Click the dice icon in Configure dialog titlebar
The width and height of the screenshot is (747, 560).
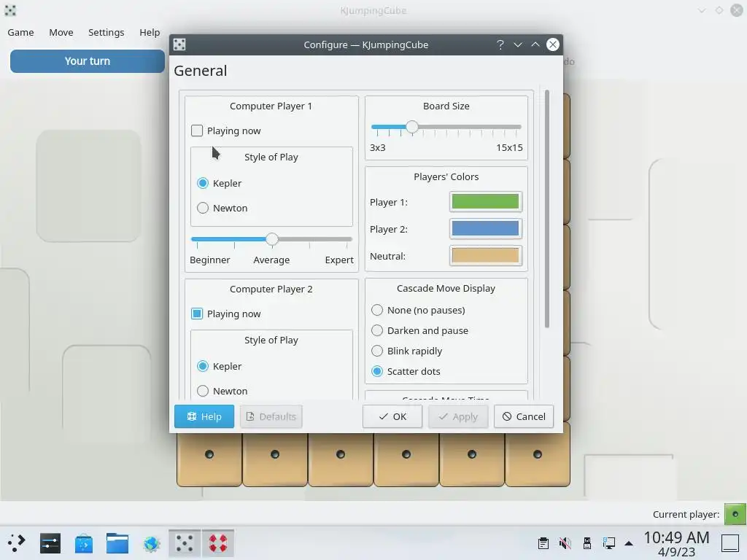pyautogui.click(x=179, y=44)
